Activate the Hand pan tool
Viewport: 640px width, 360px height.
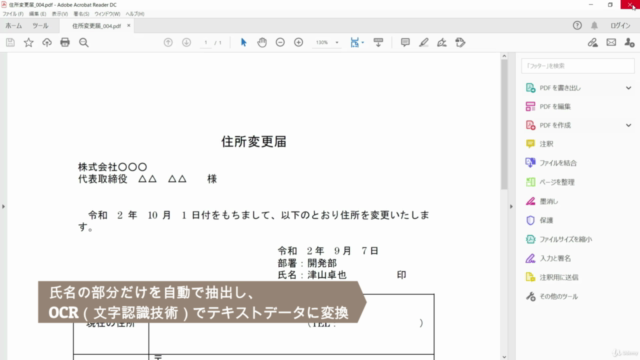pyautogui.click(x=262, y=42)
